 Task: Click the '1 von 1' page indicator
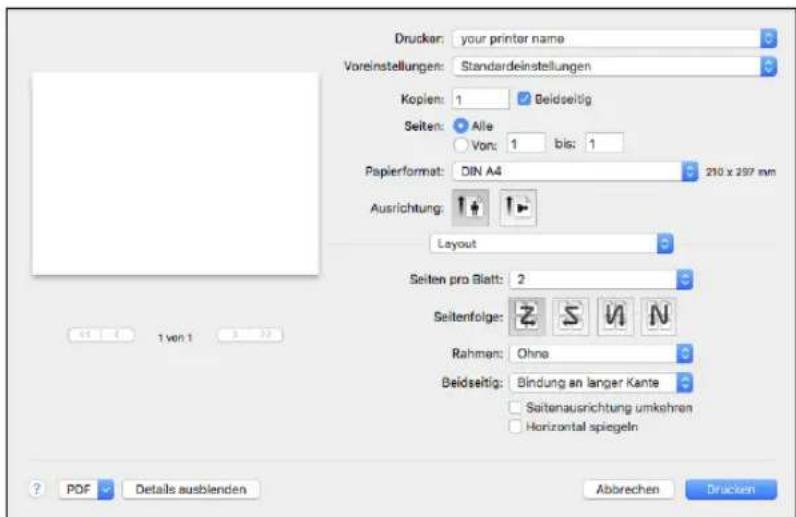pyautogui.click(x=175, y=338)
